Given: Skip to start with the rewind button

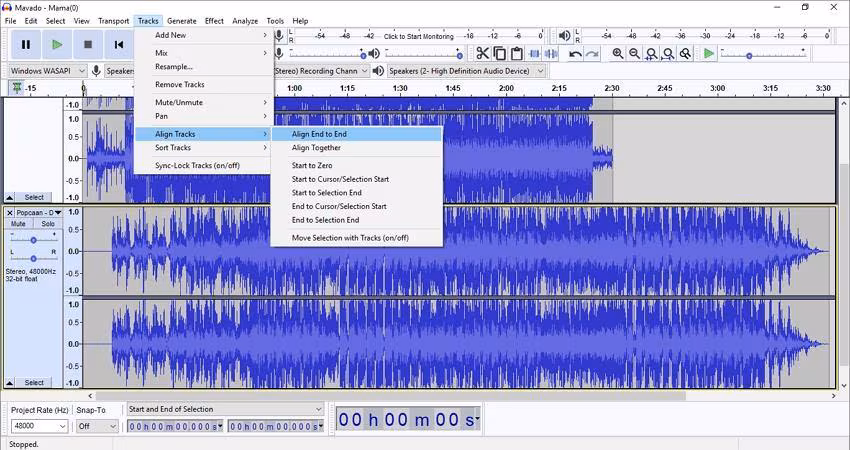Looking at the screenshot, I should [119, 45].
